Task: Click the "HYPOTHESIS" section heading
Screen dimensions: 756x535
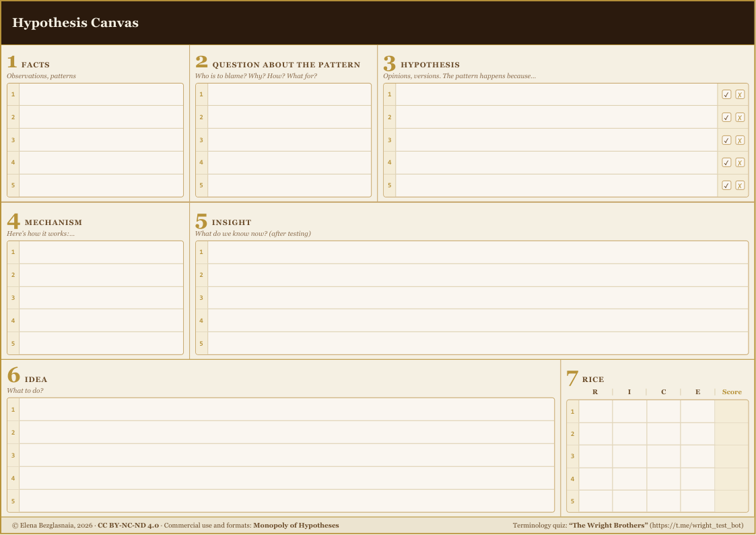Action: [x=430, y=65]
